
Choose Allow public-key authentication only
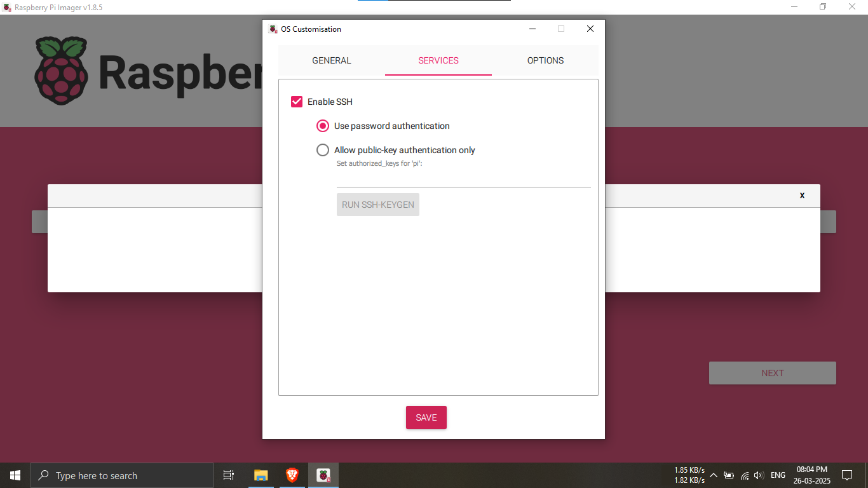pyautogui.click(x=323, y=150)
